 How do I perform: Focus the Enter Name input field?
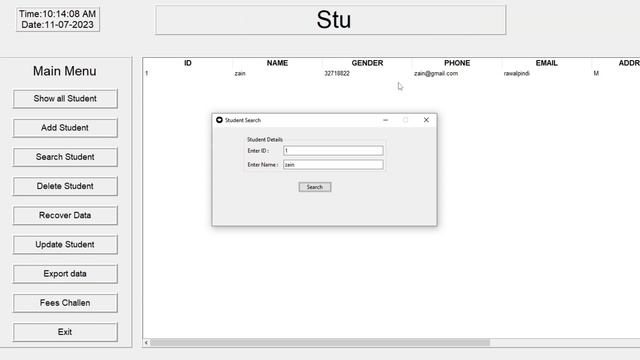point(333,164)
